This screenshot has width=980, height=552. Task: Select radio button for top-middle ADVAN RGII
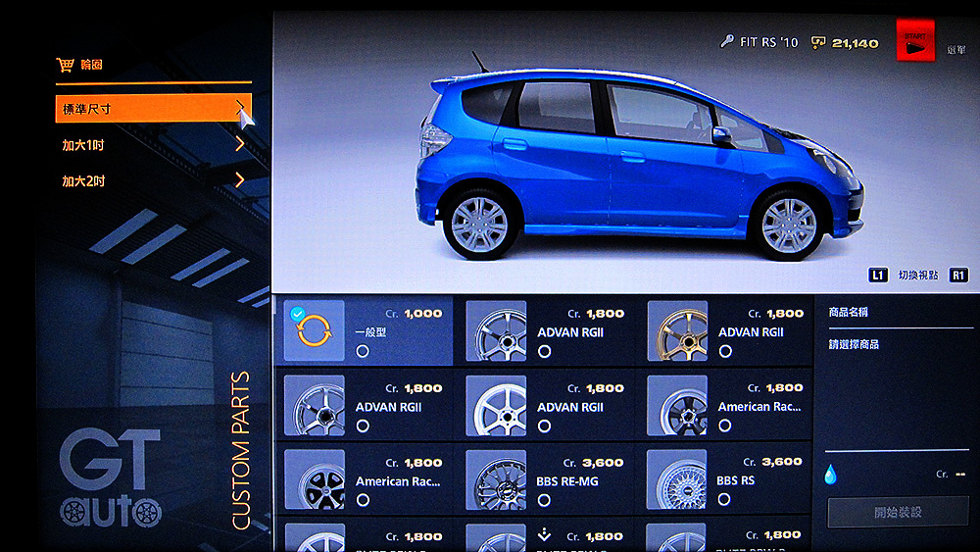[x=544, y=351]
